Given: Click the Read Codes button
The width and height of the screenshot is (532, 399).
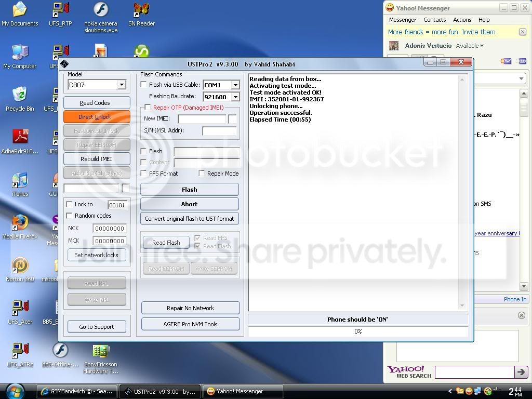Looking at the screenshot, I should click(x=97, y=103).
